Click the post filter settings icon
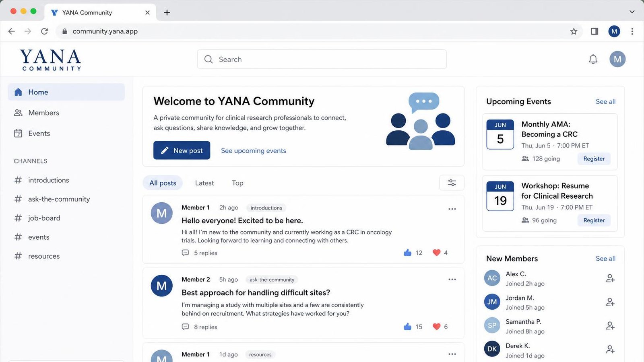Screen dimensions: 644x362 point(452,183)
